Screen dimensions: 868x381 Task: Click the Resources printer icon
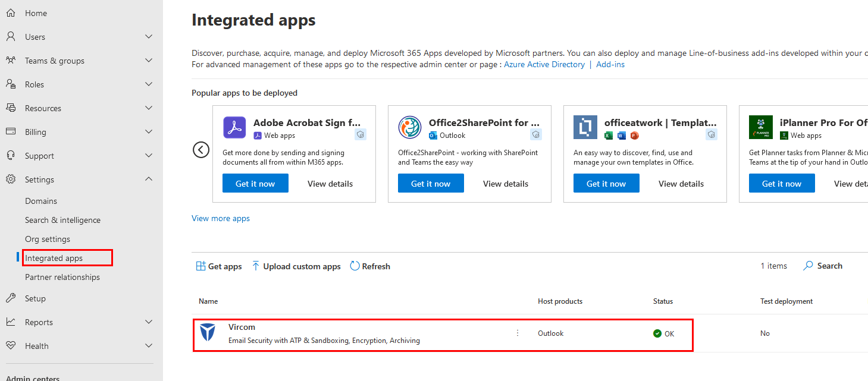coord(11,108)
